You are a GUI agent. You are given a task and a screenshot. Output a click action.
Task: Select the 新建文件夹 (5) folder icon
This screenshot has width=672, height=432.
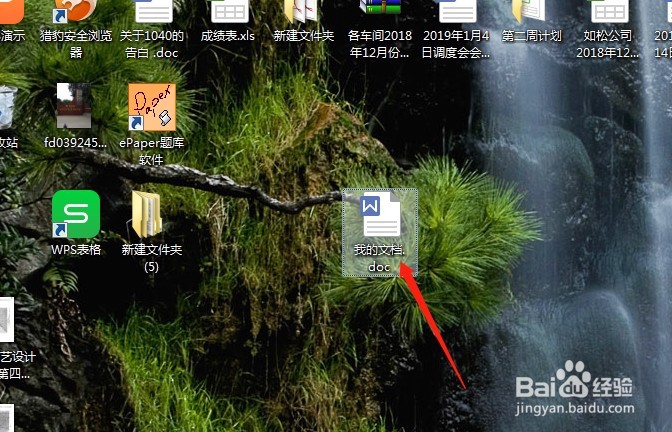click(x=147, y=214)
